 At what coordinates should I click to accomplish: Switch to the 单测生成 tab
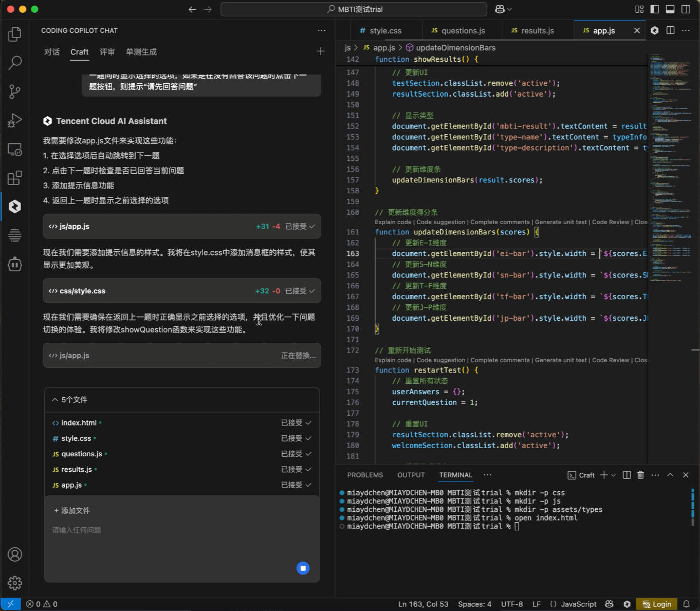[x=141, y=52]
